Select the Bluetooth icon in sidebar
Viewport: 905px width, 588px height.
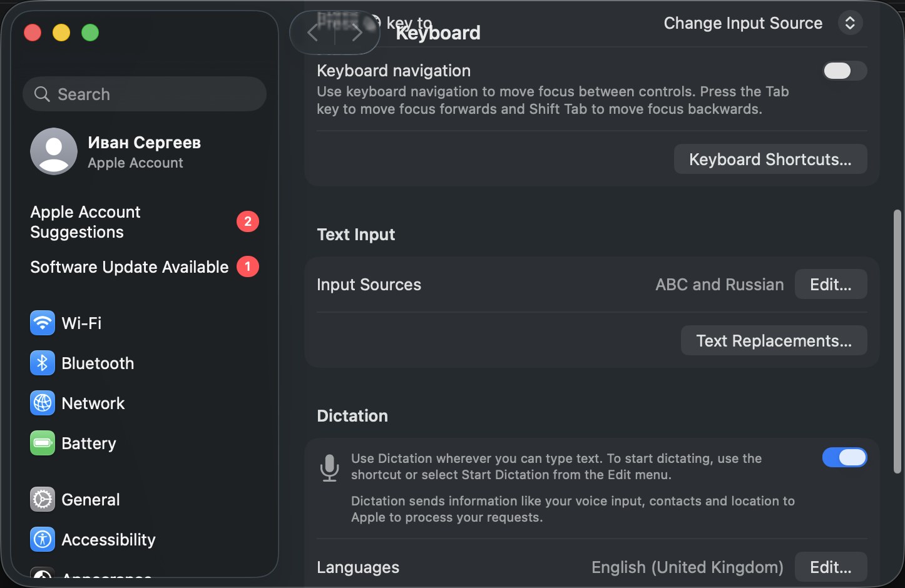(43, 363)
